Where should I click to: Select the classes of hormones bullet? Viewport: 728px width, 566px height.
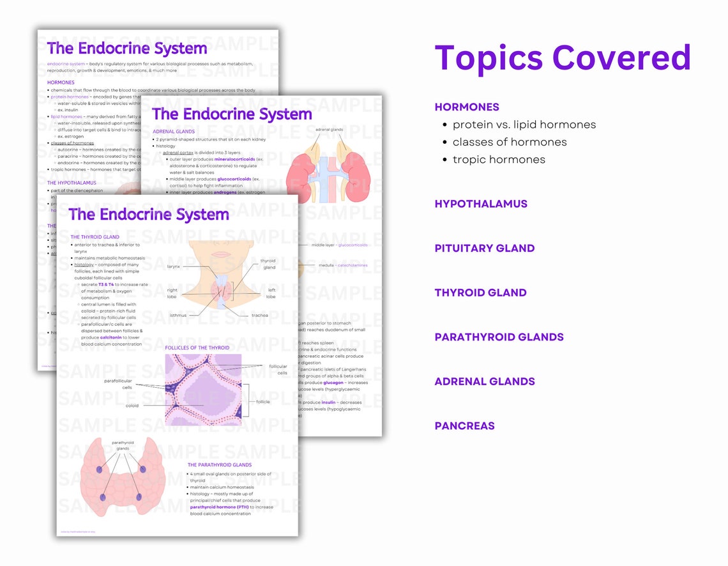pyautogui.click(x=510, y=142)
